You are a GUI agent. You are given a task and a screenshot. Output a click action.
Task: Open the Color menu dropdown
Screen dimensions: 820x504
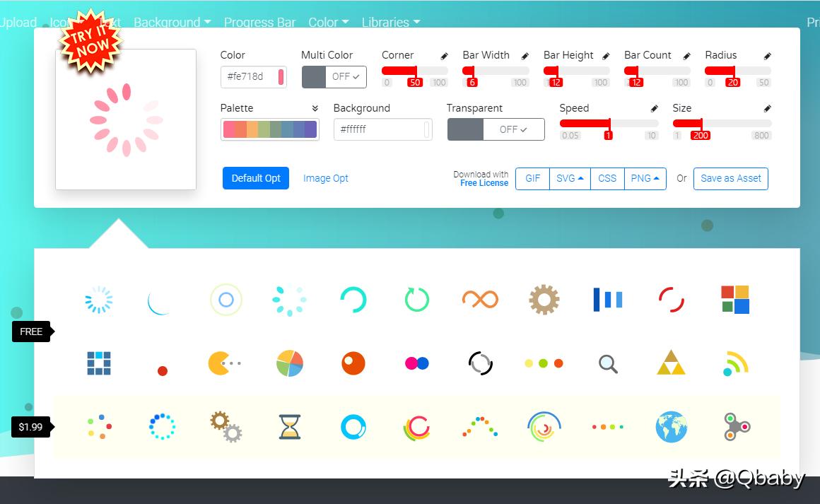click(328, 23)
